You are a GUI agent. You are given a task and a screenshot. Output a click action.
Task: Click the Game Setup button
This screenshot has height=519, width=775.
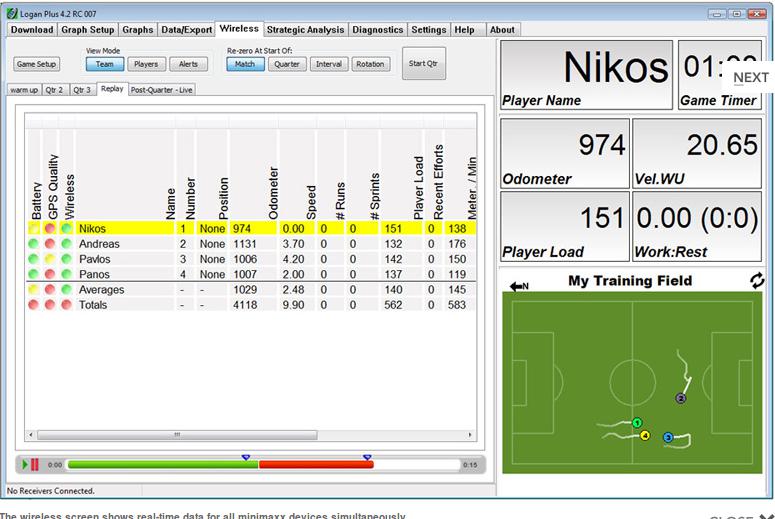click(37, 64)
